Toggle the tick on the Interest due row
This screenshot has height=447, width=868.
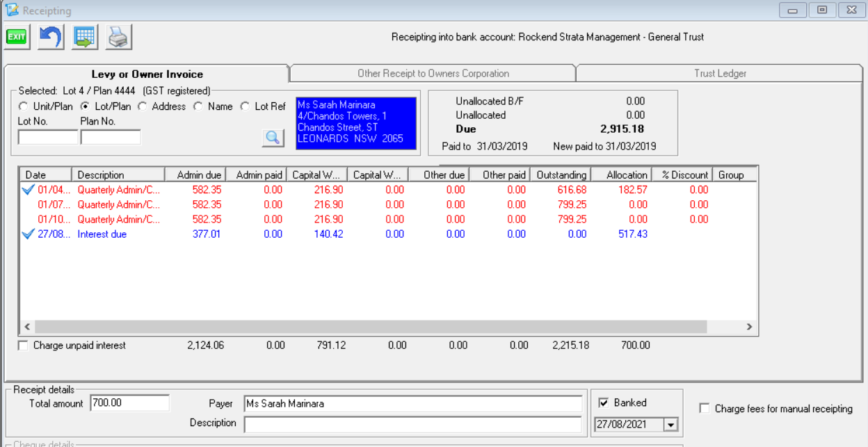point(29,234)
